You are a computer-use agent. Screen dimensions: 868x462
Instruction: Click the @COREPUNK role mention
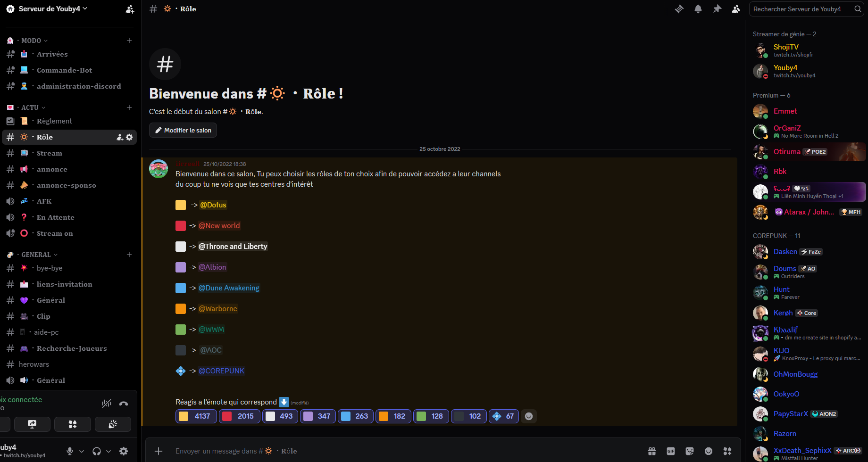[x=221, y=371]
